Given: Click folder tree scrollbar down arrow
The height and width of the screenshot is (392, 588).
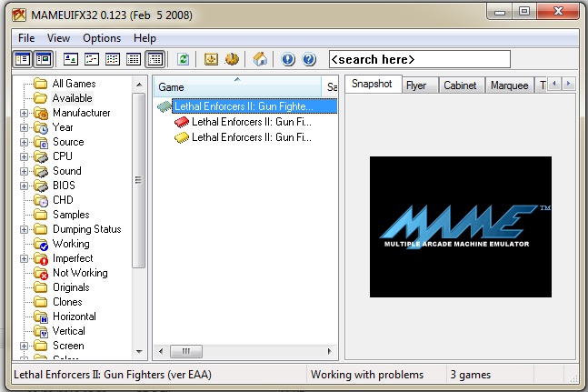Looking at the screenshot, I should pyautogui.click(x=139, y=351).
